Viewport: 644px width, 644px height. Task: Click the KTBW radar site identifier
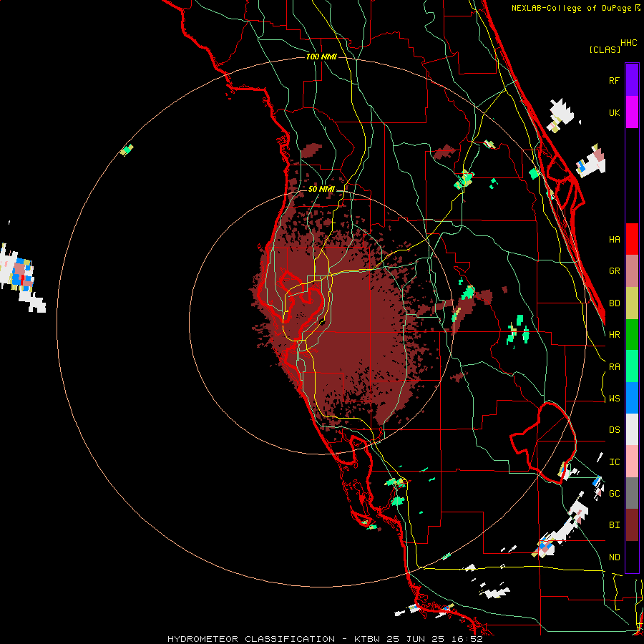click(x=367, y=639)
